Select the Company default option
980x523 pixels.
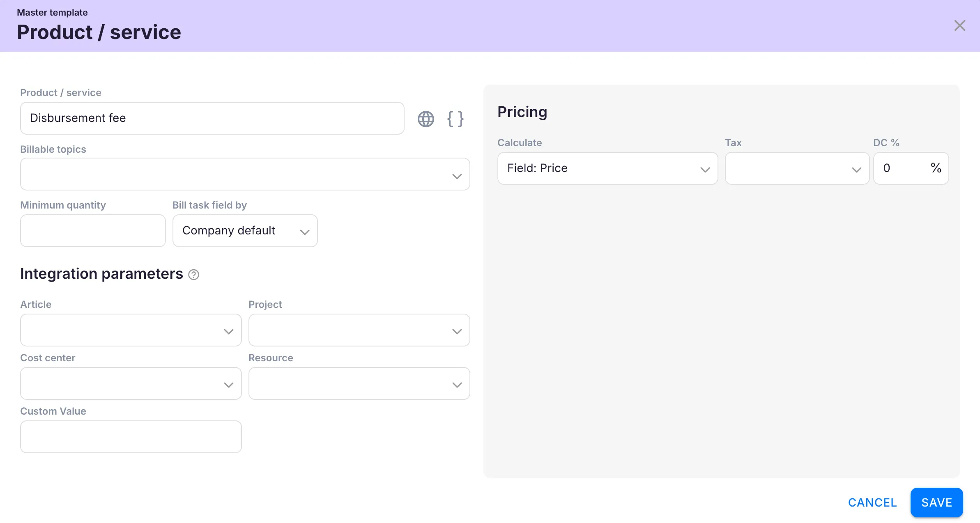(229, 230)
